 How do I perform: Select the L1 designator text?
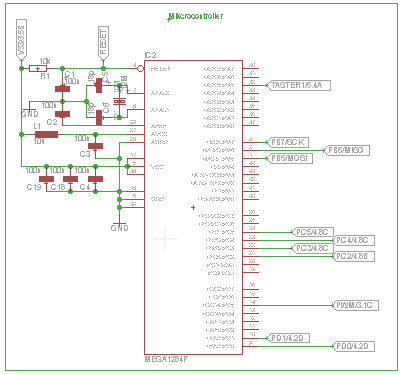click(37, 126)
